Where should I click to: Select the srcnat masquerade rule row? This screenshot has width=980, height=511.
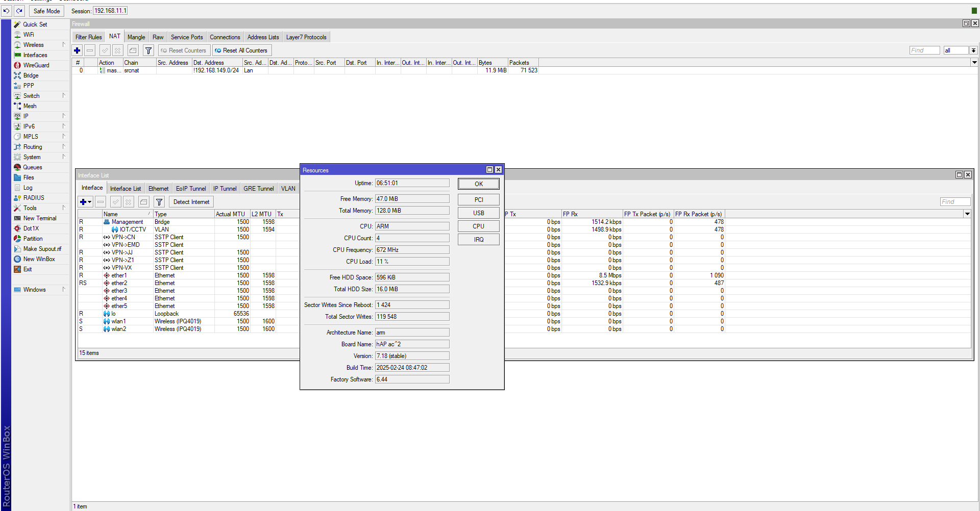pyautogui.click(x=306, y=70)
